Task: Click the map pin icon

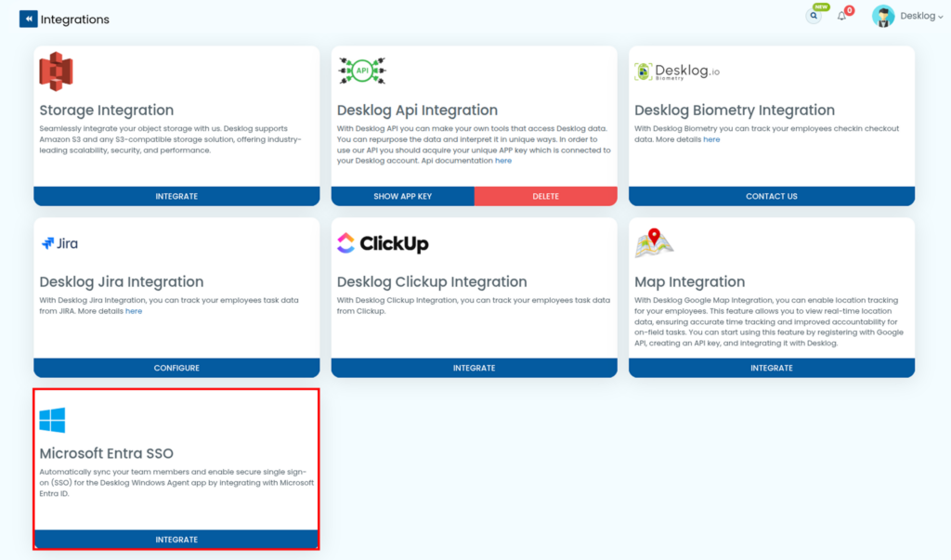Action: coord(654,242)
